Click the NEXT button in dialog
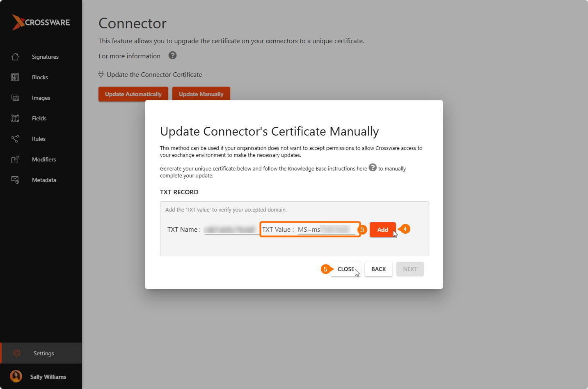 pyautogui.click(x=410, y=269)
